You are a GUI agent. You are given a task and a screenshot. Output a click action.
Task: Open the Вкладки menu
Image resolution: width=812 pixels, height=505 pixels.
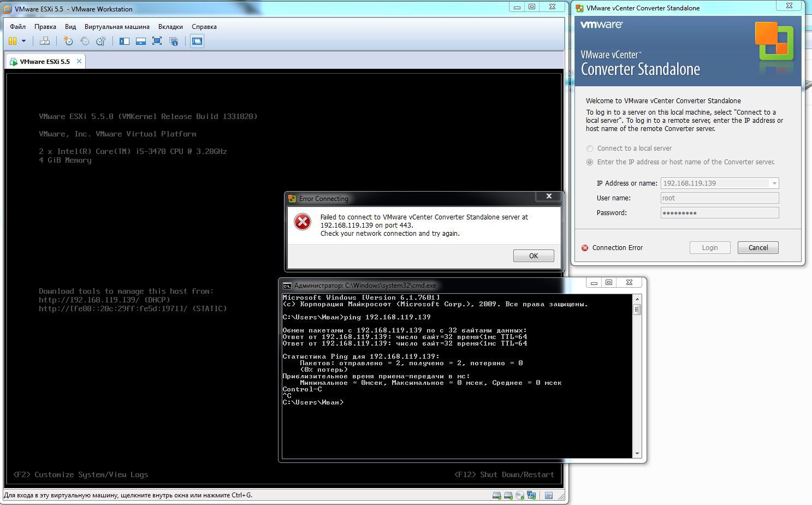pos(170,27)
